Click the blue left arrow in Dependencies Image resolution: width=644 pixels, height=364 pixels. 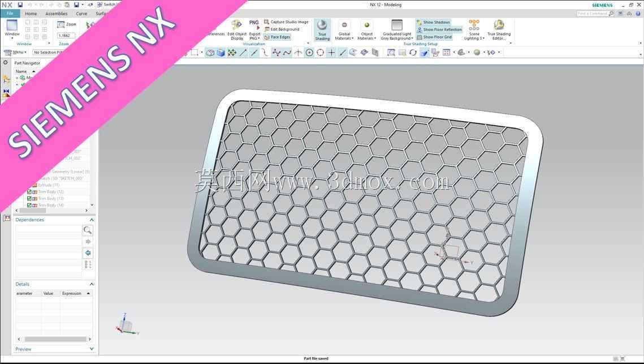[88, 253]
